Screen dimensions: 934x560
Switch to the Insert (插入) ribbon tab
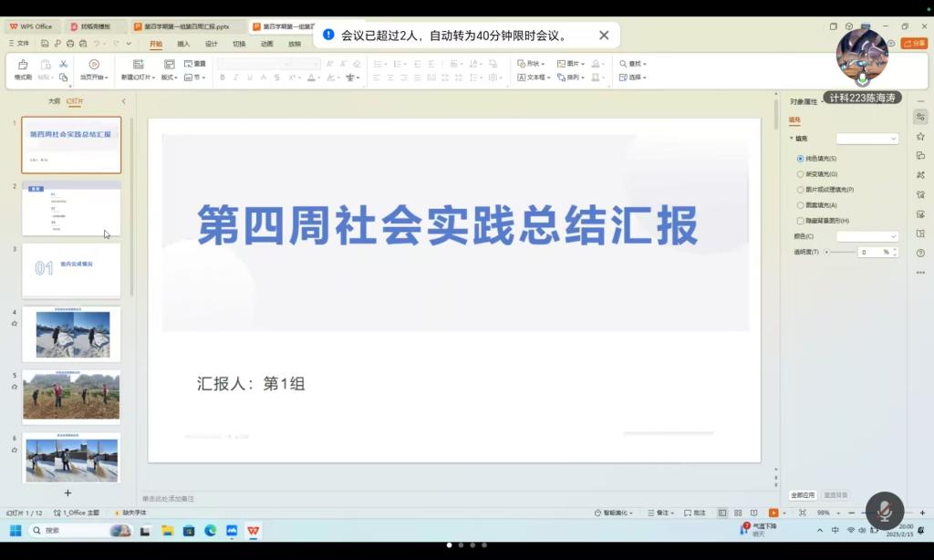[x=183, y=44]
